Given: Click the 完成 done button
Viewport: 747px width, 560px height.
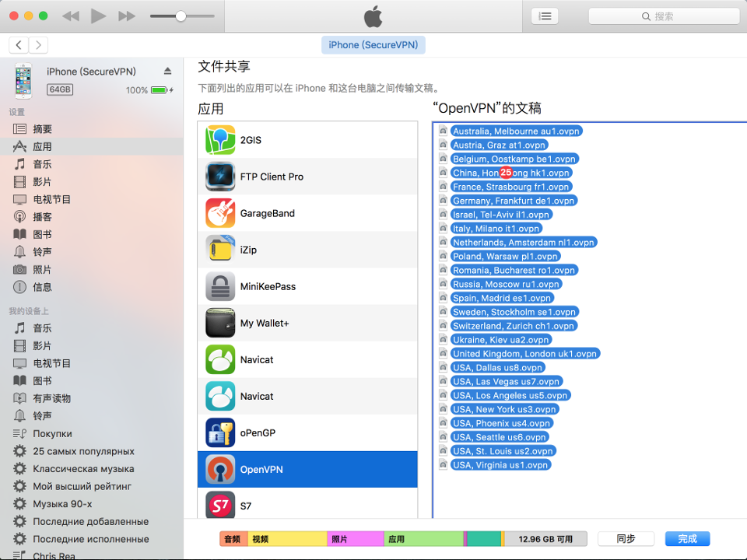Looking at the screenshot, I should pos(687,538).
